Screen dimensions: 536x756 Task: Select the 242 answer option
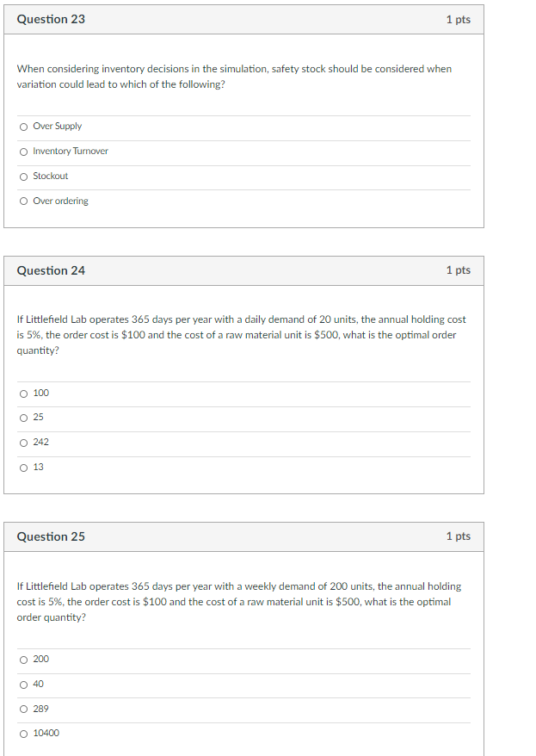[x=23, y=443]
